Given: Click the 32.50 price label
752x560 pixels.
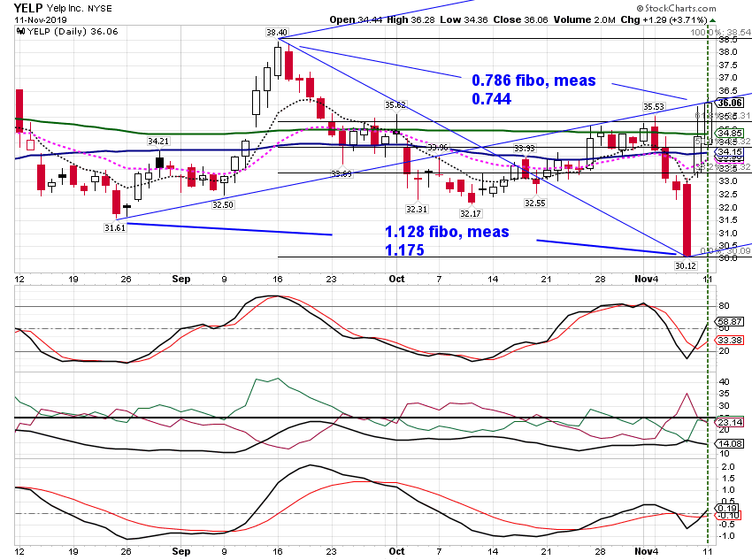Looking at the screenshot, I should (223, 204).
